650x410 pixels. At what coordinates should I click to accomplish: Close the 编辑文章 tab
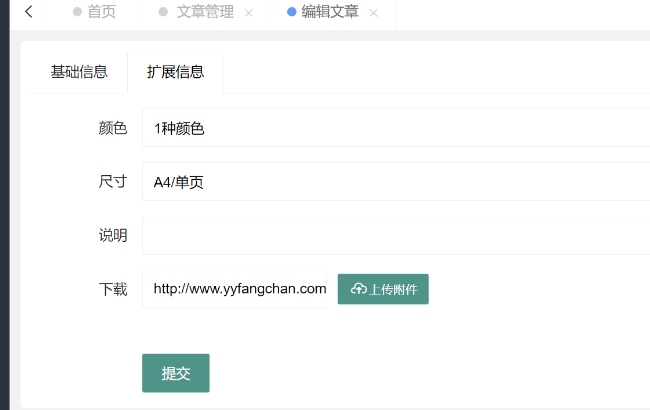tap(374, 13)
